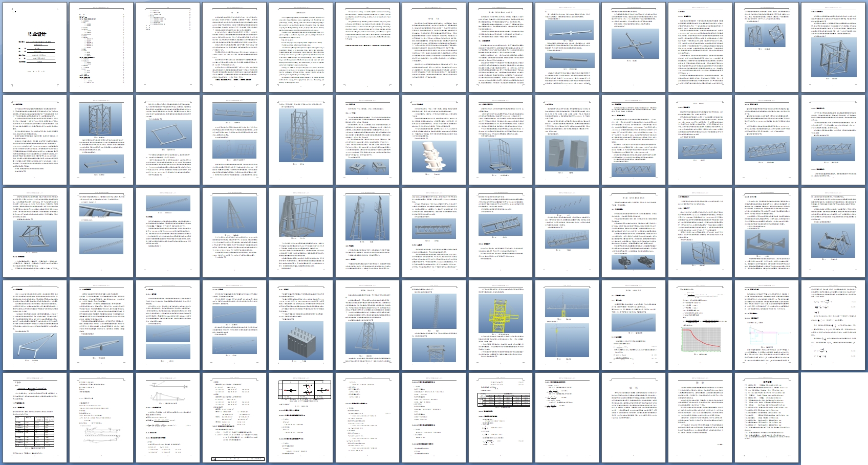Open the page with the white helical part
Screen dimensions: 868x465
434,140
